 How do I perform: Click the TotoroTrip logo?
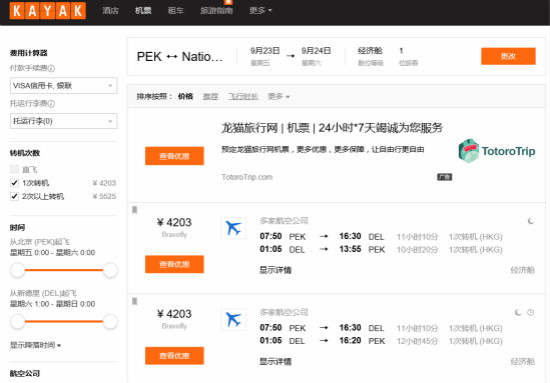497,151
